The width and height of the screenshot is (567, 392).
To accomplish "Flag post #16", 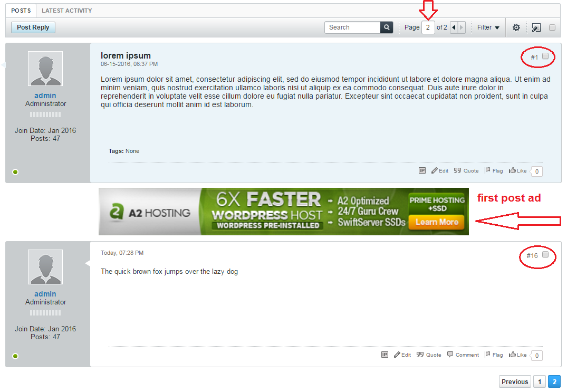I will click(x=494, y=355).
